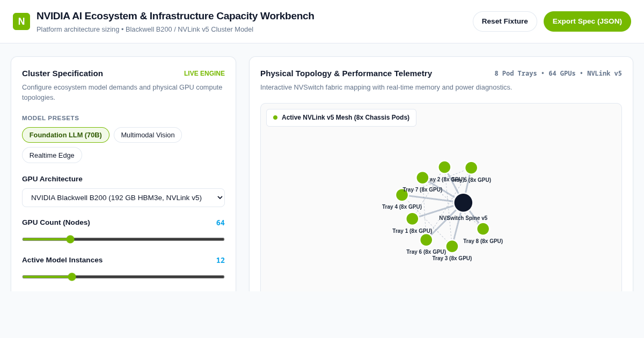Viewport: 644px width, 338px height.
Task: Click the NVSwitch Spine v5 label text
Action: (x=463, y=218)
